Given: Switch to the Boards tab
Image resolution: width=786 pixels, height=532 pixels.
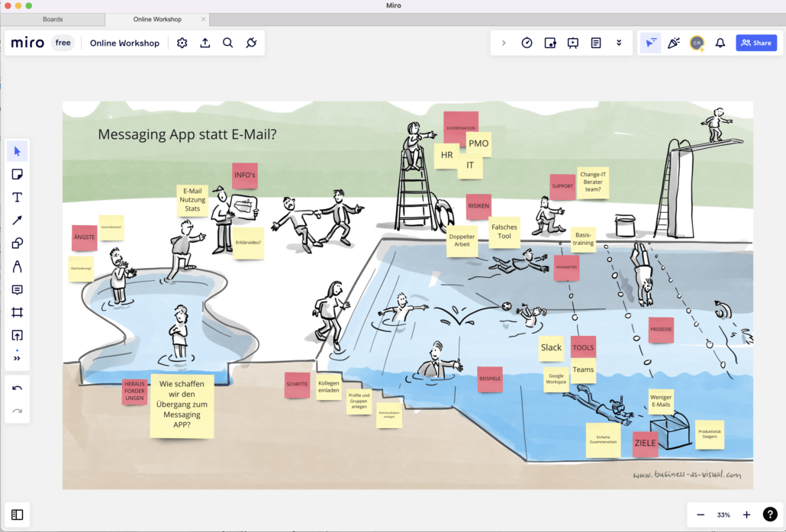Looking at the screenshot, I should (x=53, y=19).
